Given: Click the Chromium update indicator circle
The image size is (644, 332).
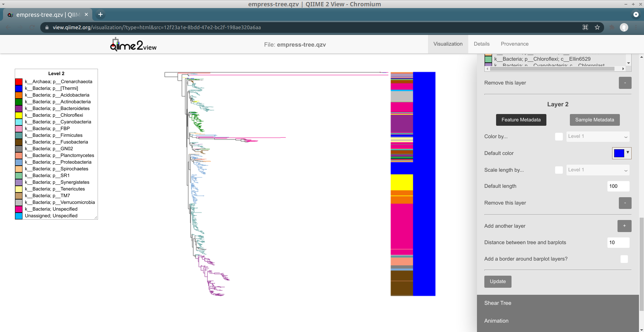Looking at the screenshot, I should tap(636, 15).
